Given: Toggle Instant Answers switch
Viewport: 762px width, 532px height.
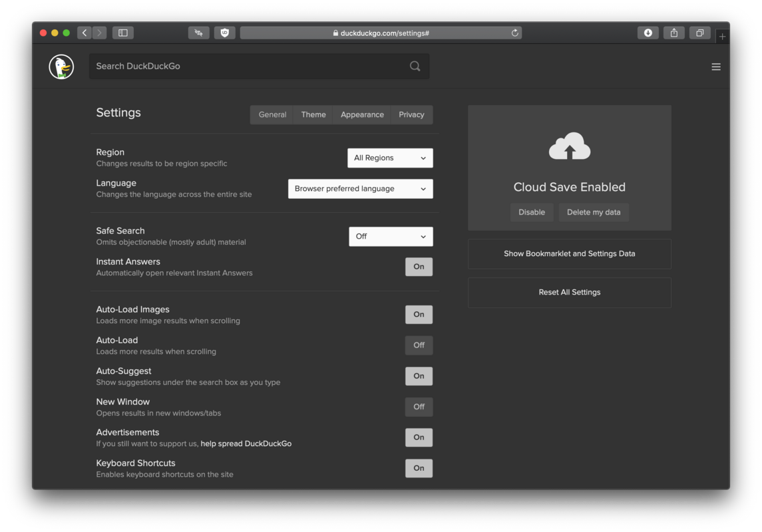Looking at the screenshot, I should pyautogui.click(x=419, y=267).
